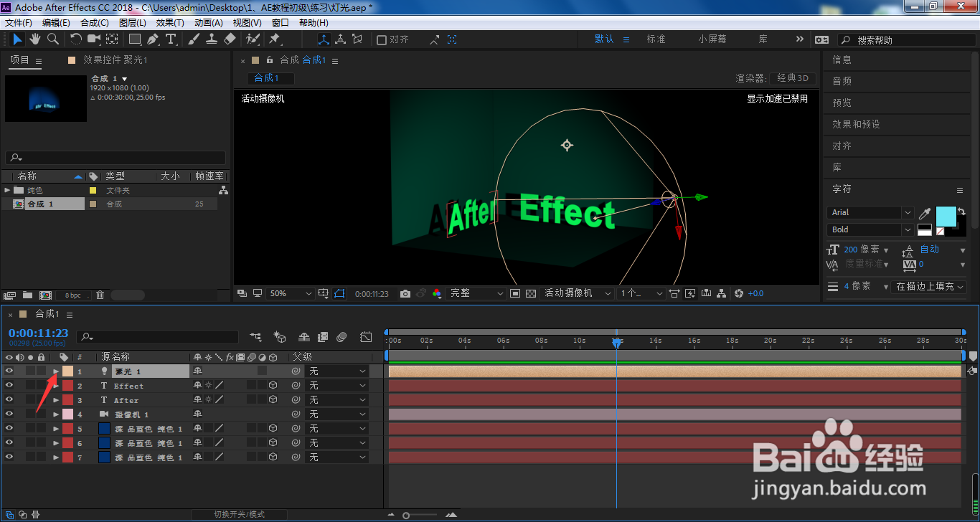Open the 效果和预设 panel
The image size is (980, 522).
[856, 124]
